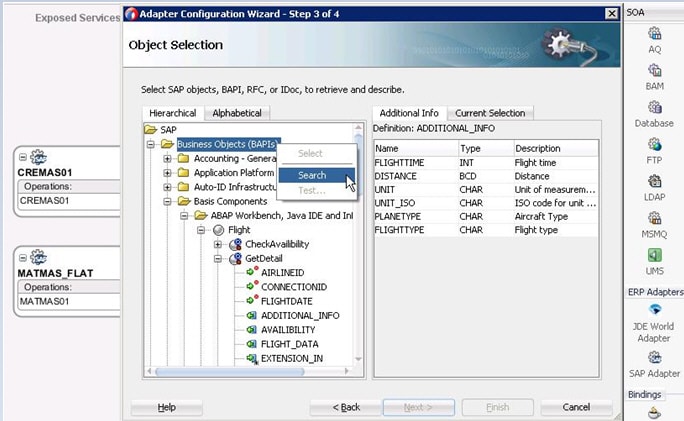
Task: Click the MATMAS_FLAT service gear icon
Action: (x=38, y=257)
